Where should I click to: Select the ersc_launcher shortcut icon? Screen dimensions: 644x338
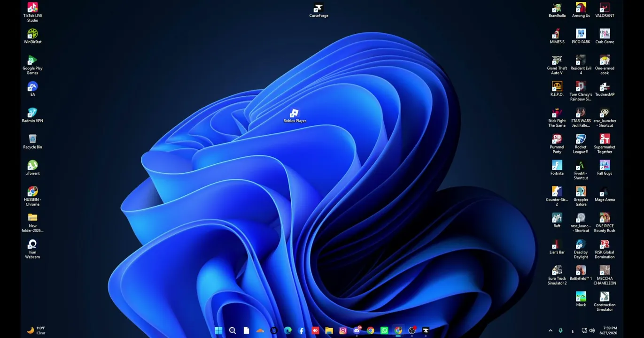coord(605,117)
